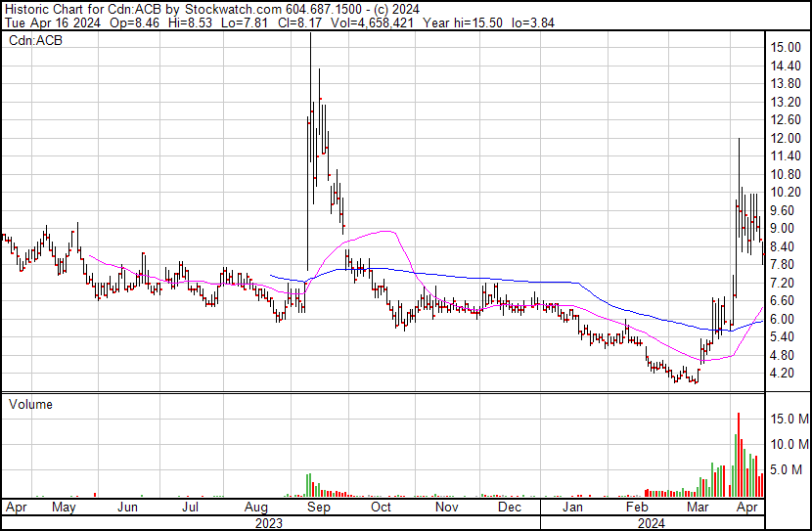812x531 pixels.
Task: Click the 6.60 price axis label
Action: click(x=782, y=300)
